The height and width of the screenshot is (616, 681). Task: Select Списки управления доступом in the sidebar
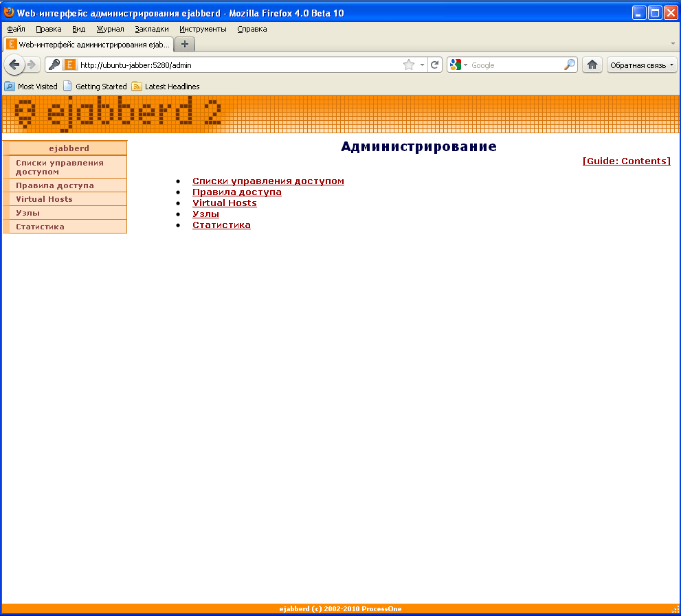(x=65, y=167)
